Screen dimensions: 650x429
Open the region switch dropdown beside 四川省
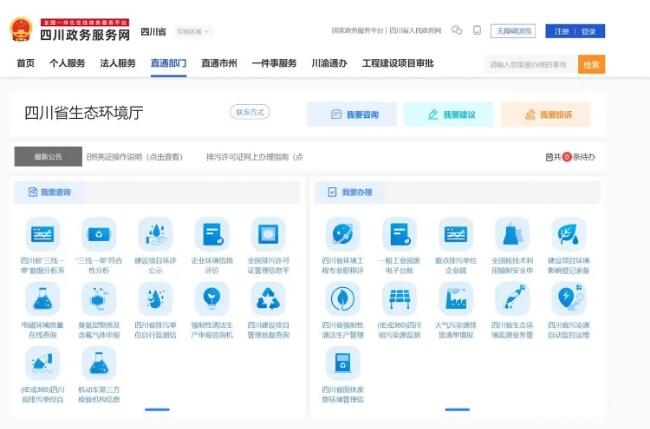(193, 32)
